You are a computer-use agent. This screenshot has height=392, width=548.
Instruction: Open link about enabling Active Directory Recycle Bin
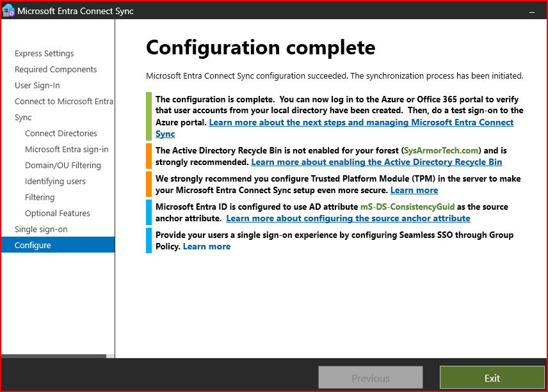376,162
